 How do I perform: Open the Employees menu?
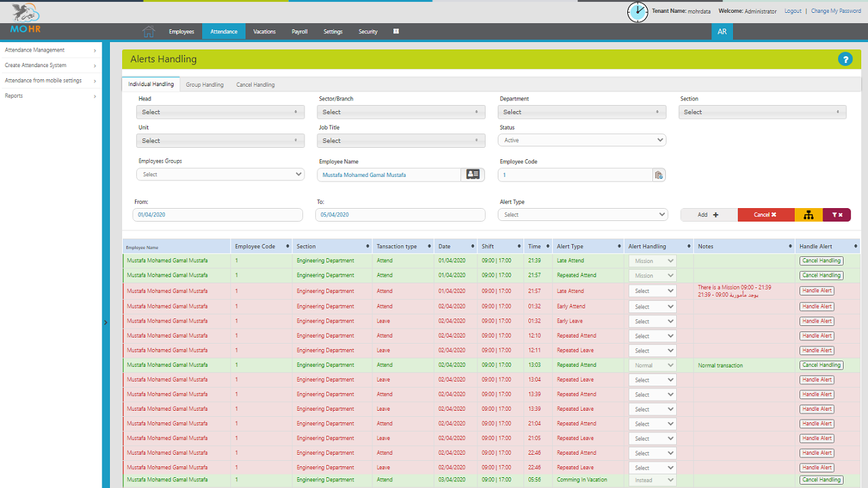click(x=182, y=31)
